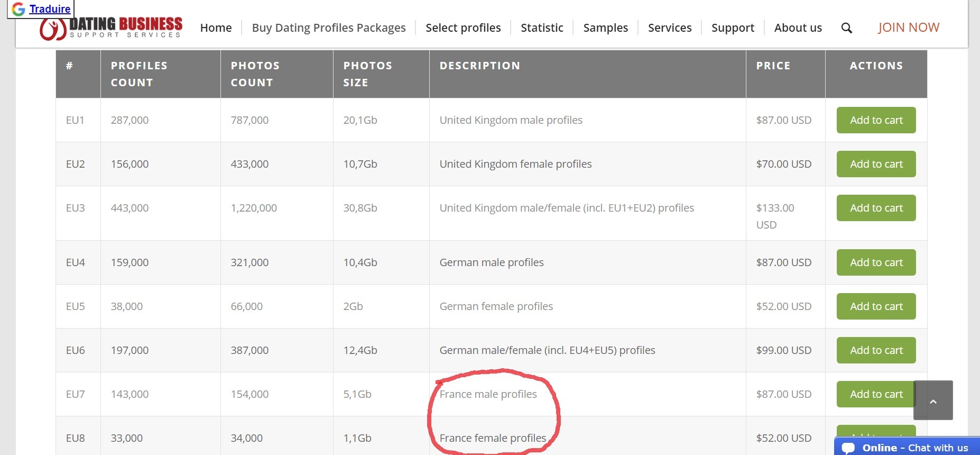Screen dimensions: 980x455
Task: Open the Statistic menu item
Action: [542, 28]
